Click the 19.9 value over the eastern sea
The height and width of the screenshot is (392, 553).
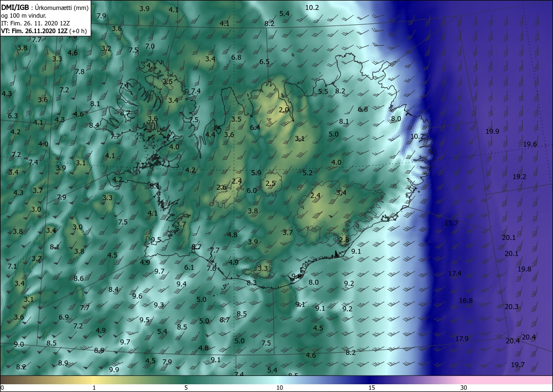tap(492, 132)
